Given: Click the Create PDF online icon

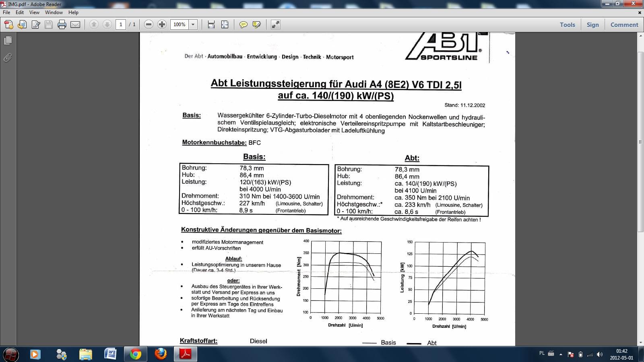Looking at the screenshot, I should [x=8, y=25].
